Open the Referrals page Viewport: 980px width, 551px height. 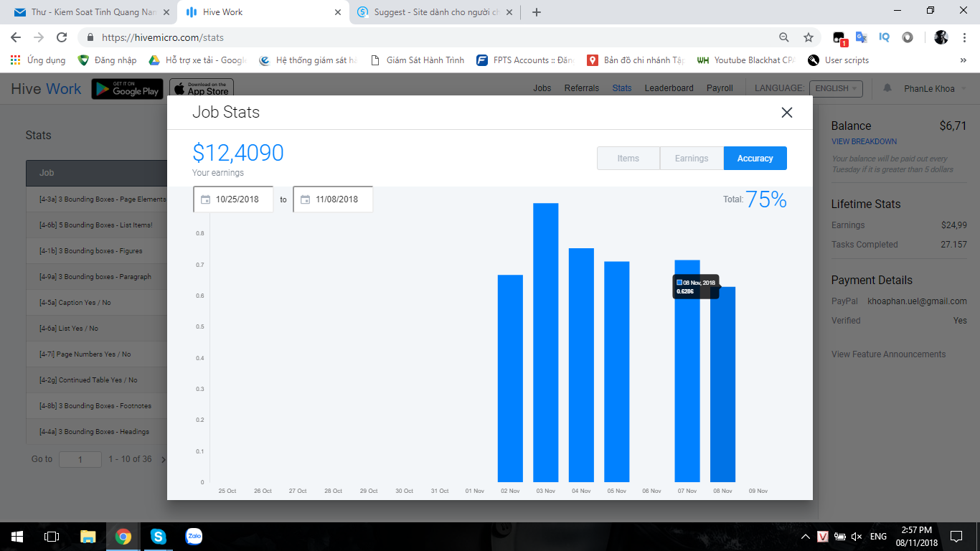coord(582,88)
